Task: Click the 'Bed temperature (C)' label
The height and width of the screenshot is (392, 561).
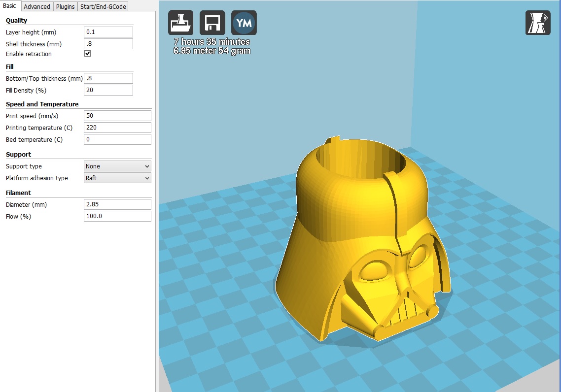Action: click(34, 140)
